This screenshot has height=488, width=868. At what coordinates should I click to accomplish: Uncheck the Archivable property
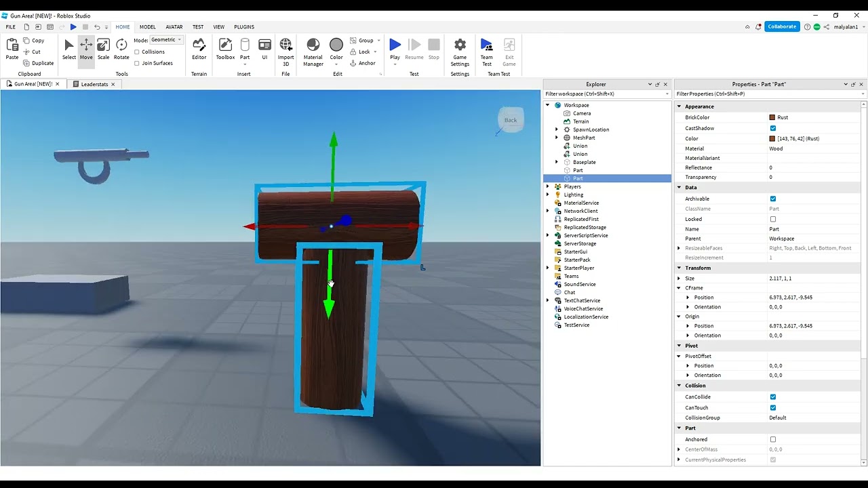(x=773, y=199)
